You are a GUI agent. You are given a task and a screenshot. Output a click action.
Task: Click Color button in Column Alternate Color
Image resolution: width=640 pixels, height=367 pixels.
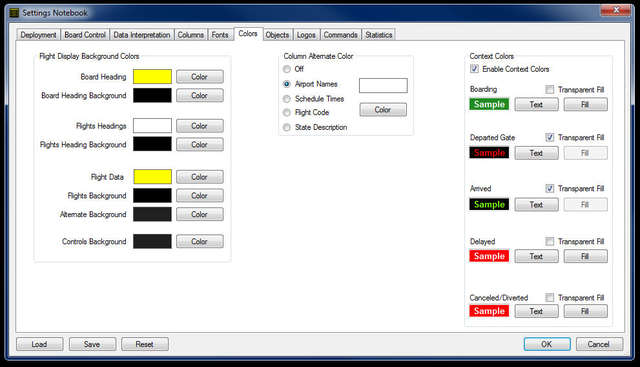[383, 110]
